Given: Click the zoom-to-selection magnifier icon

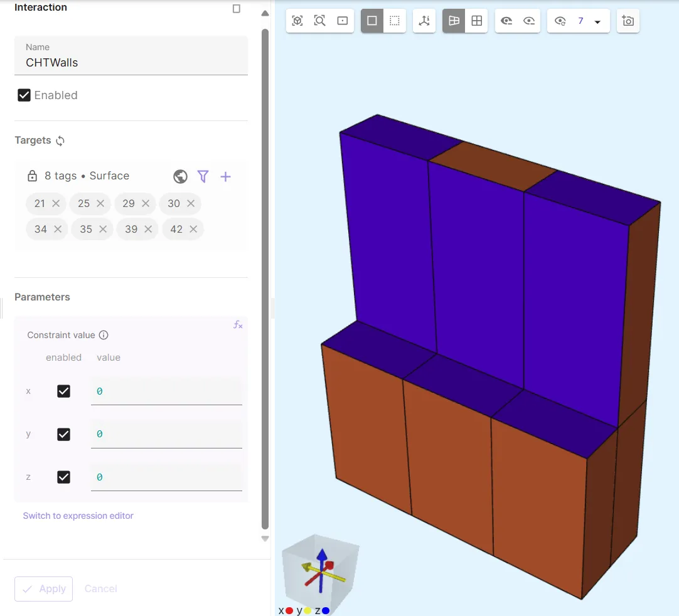Looking at the screenshot, I should (x=320, y=21).
